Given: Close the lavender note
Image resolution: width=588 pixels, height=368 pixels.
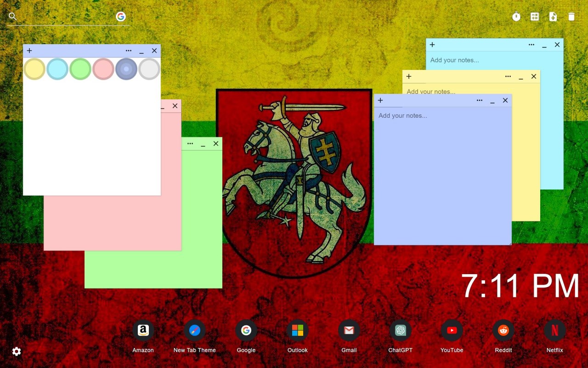Looking at the screenshot, I should click(x=505, y=100).
